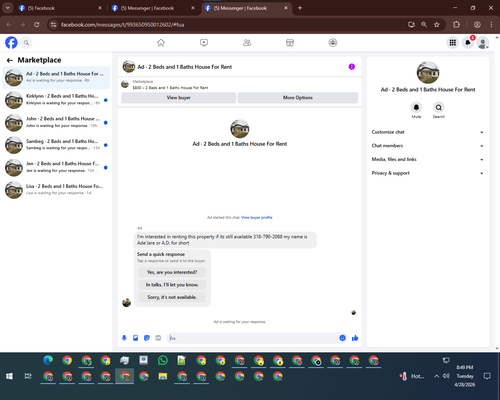Send quick response 'Sorry, it's not available.'

pyautogui.click(x=172, y=297)
